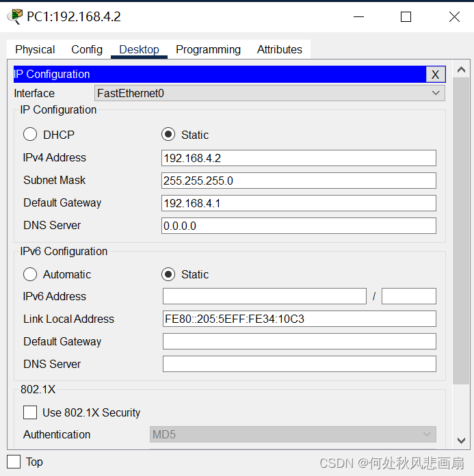Image resolution: width=474 pixels, height=476 pixels.
Task: Click the IPv4 Address input field
Action: click(x=299, y=158)
